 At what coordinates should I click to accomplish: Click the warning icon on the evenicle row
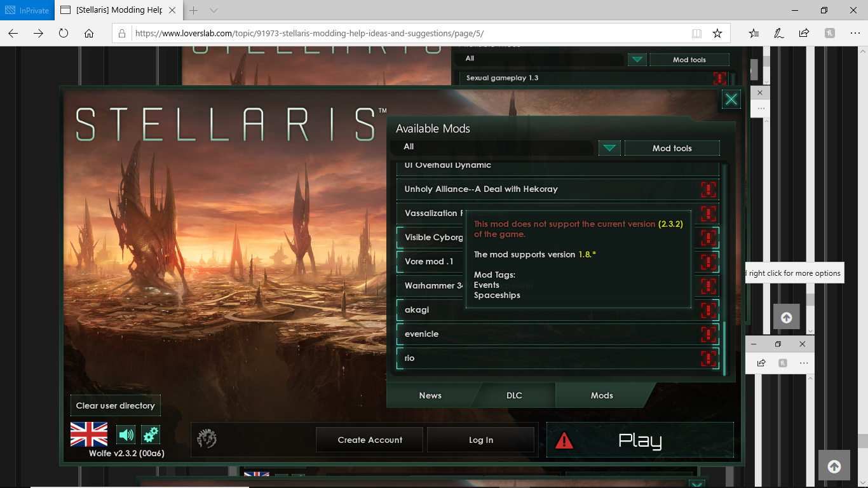708,334
